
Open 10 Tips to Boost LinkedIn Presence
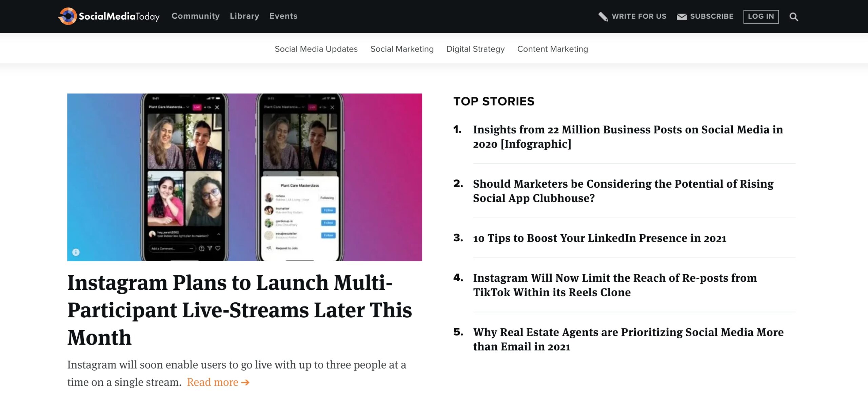point(599,238)
